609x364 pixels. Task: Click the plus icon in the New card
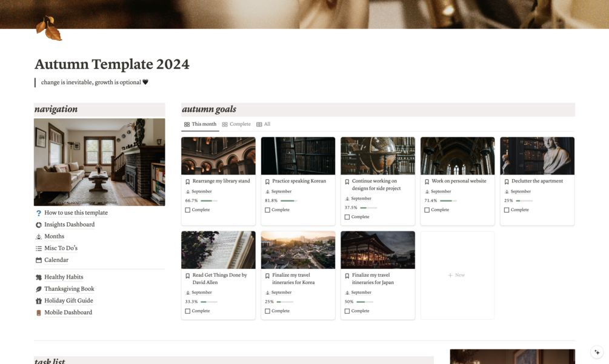450,275
